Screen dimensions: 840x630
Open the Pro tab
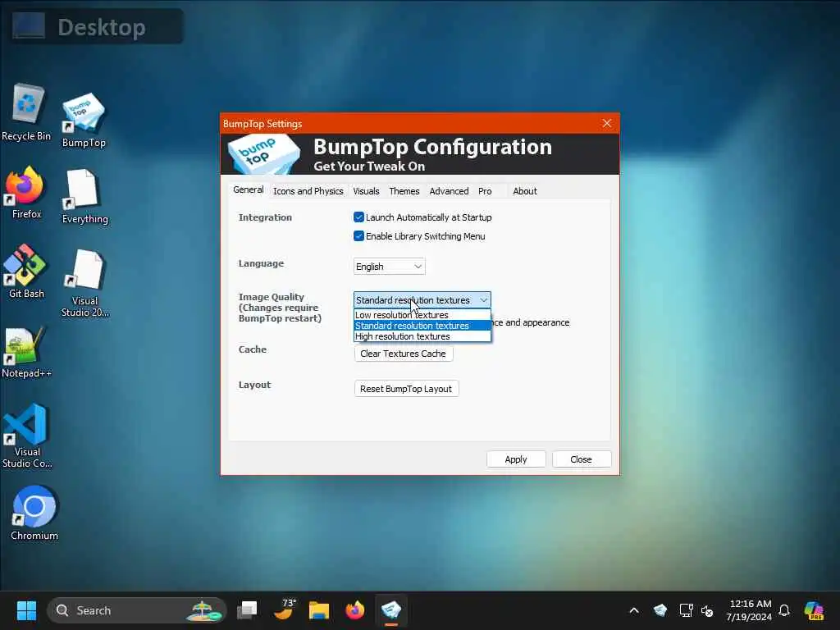[x=485, y=190]
